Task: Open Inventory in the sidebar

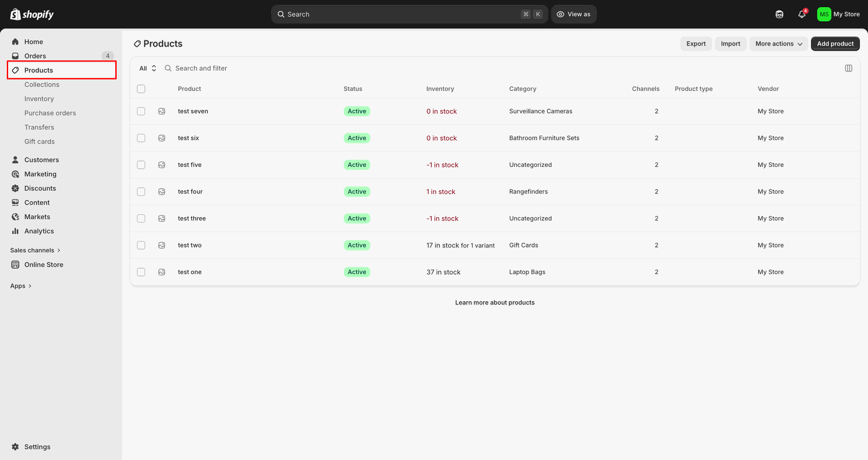Action: (x=39, y=99)
